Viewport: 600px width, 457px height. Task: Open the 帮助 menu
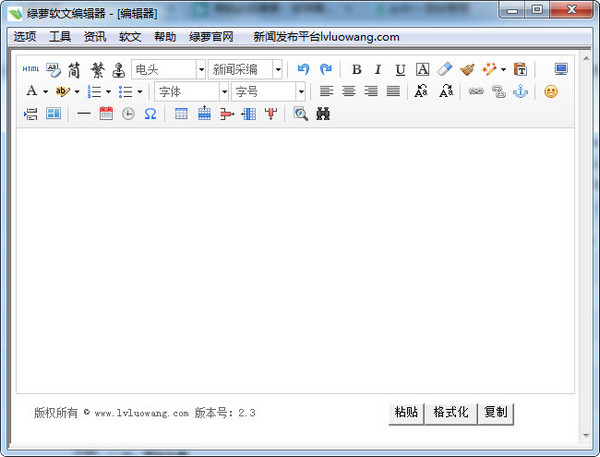[x=165, y=37]
